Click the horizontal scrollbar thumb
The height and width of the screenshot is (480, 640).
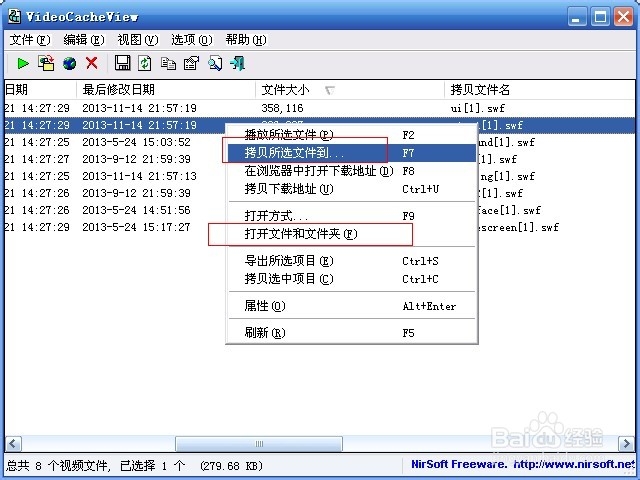pos(259,443)
